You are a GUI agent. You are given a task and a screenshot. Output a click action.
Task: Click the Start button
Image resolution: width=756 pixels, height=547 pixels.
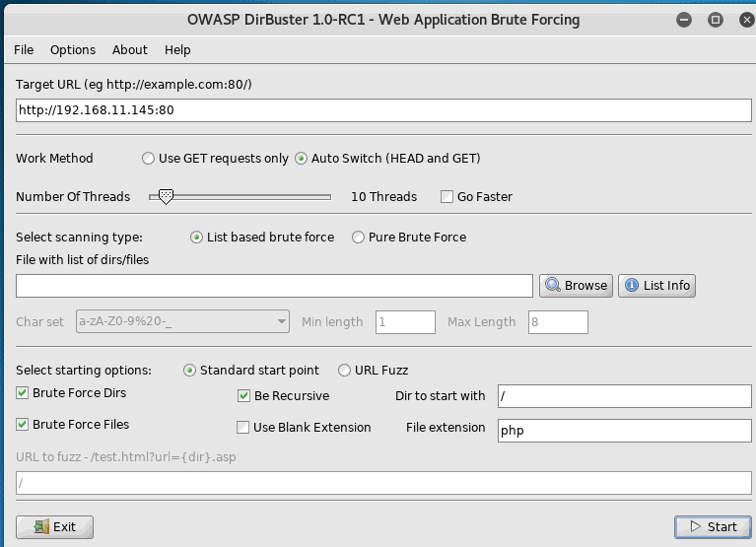[x=713, y=527]
